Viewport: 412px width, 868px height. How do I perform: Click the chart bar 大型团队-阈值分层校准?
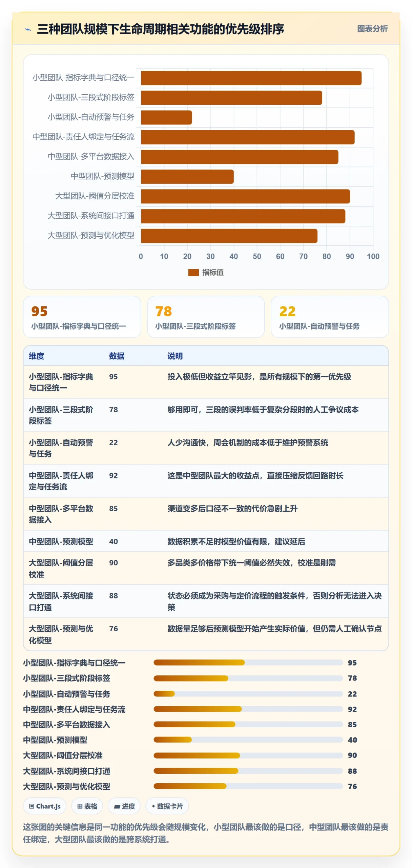[245, 196]
